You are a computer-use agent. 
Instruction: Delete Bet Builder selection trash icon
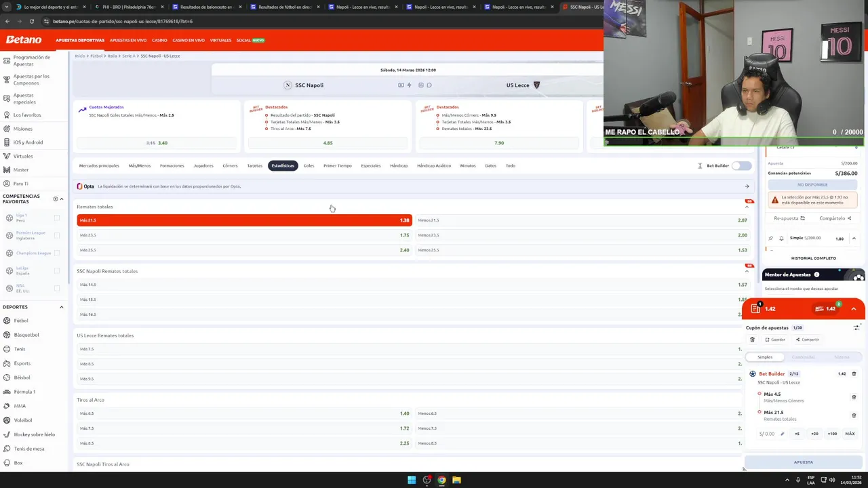(x=854, y=374)
